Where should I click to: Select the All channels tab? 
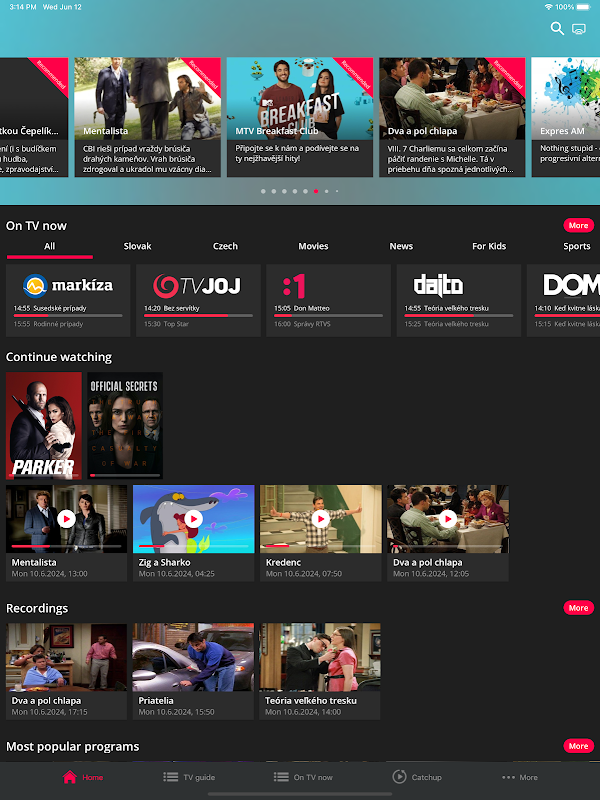(x=49, y=246)
